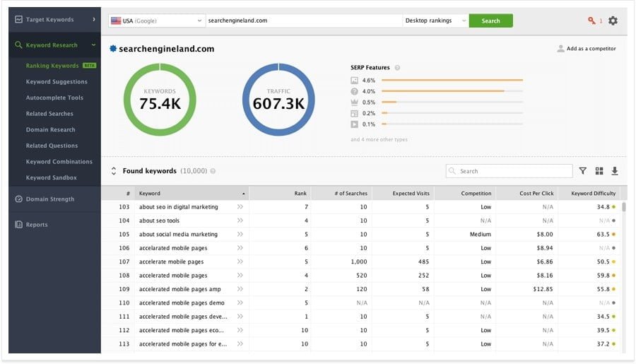The height and width of the screenshot is (364, 636).
Task: Select Related Questions in sidebar
Action: (52, 146)
